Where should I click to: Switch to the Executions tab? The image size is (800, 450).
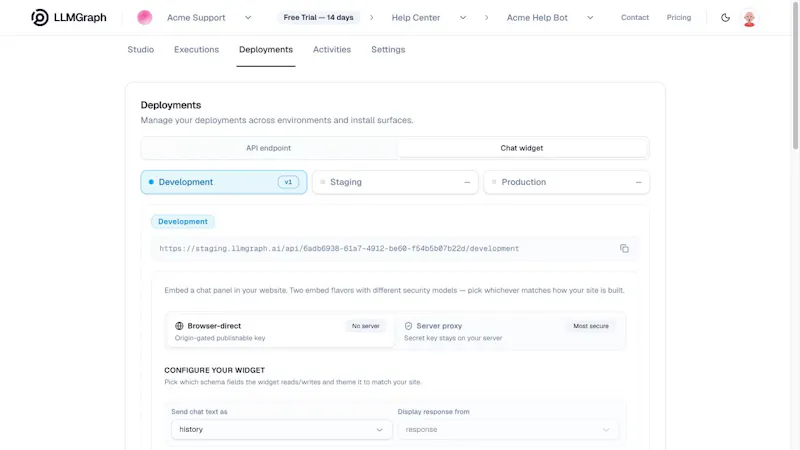[196, 49]
